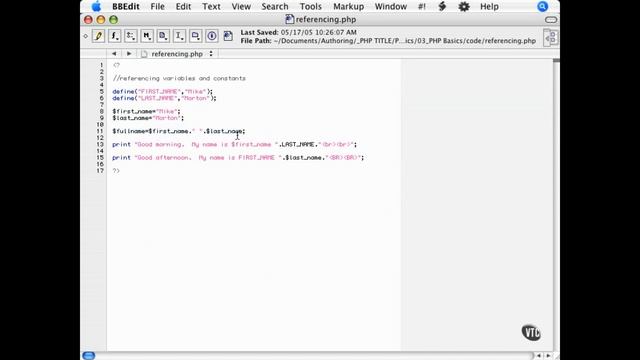Screen dimensions: 640x360
Task: Click the scroll left arrow at the bottom right
Action: pyautogui.click(x=539, y=356)
